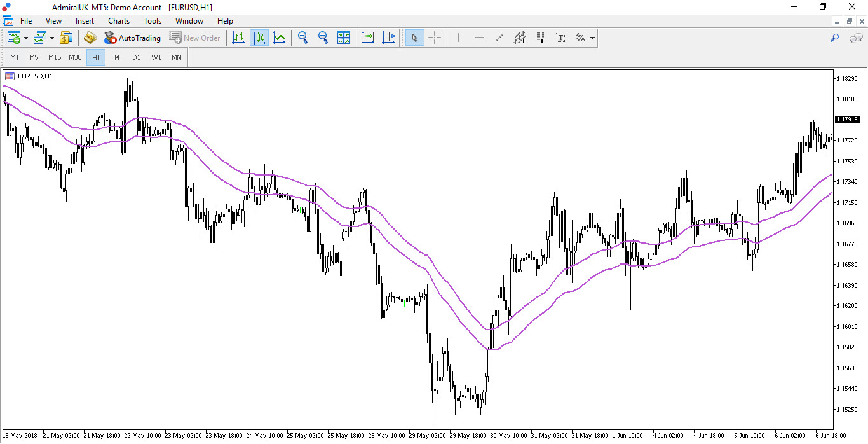Image resolution: width=868 pixels, height=444 pixels.
Task: Select the M1 timeframe
Action: point(15,57)
